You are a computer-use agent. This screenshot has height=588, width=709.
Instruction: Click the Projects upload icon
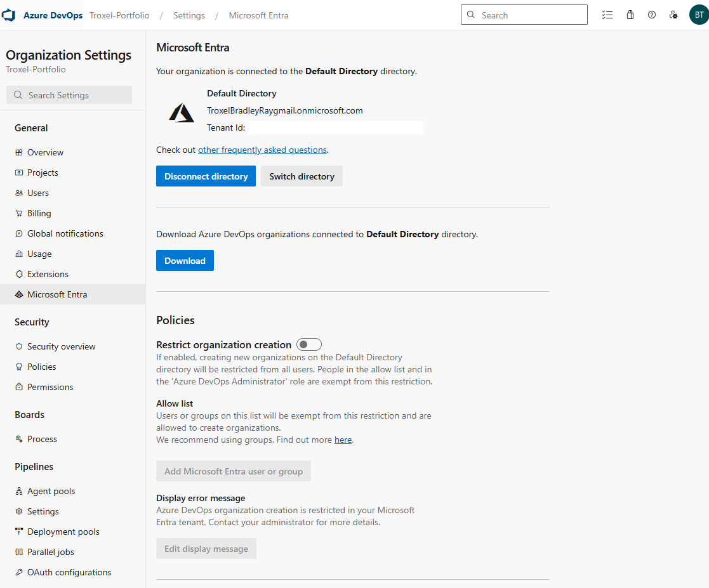19,173
